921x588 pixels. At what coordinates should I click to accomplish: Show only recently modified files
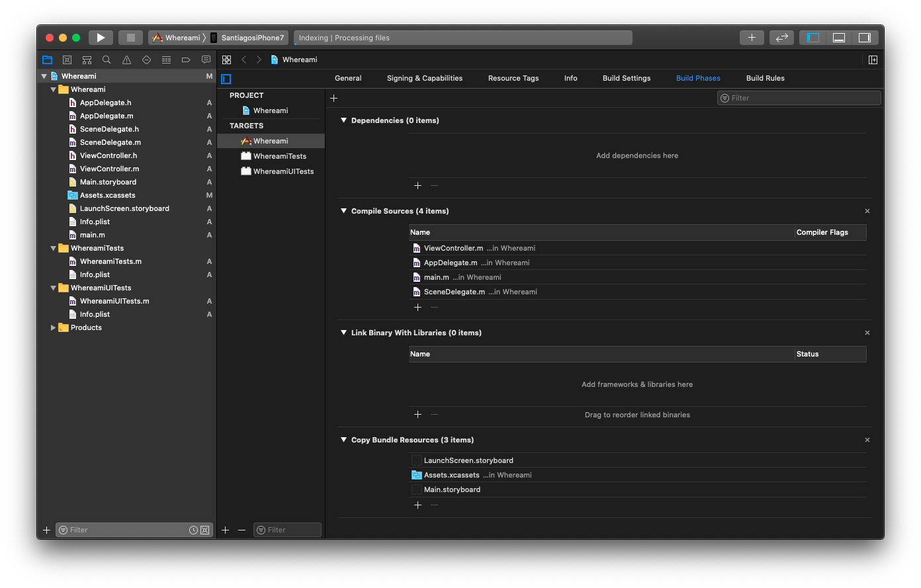193,530
